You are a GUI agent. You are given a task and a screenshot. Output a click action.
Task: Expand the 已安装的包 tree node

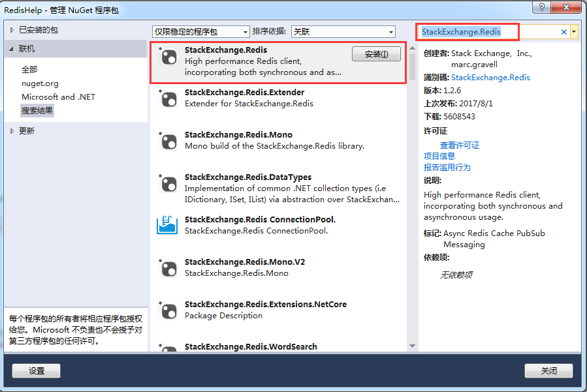tap(12, 30)
